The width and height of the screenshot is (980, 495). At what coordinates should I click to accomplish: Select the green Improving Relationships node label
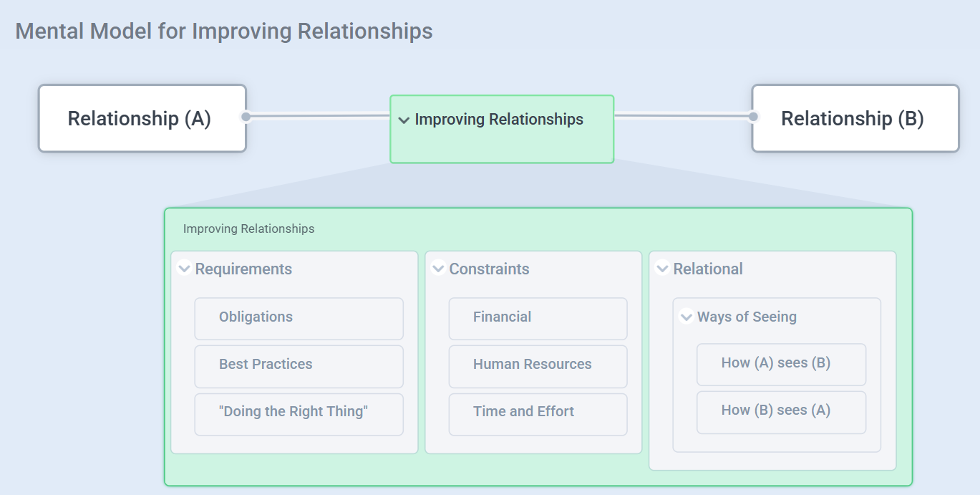click(499, 120)
